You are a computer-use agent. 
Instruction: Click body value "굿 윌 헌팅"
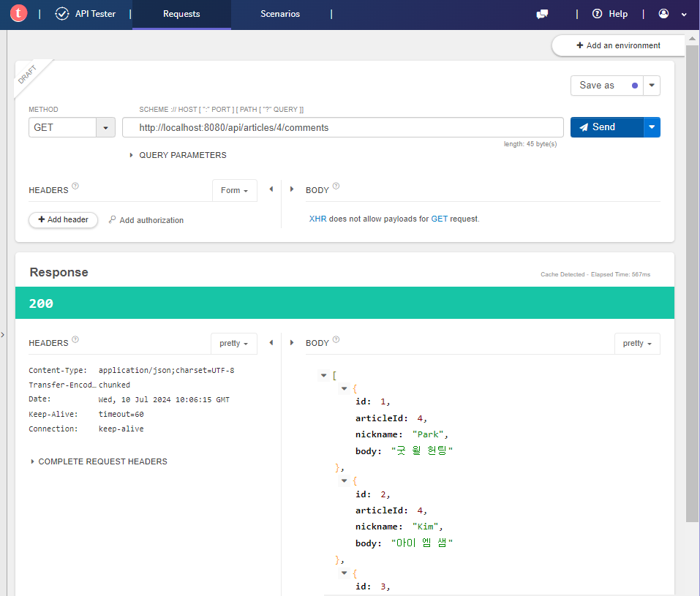[x=422, y=450]
